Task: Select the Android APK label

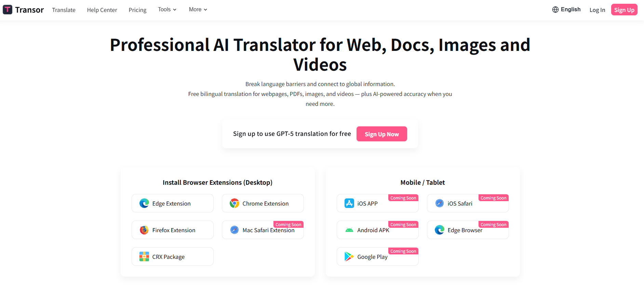Action: (x=373, y=230)
